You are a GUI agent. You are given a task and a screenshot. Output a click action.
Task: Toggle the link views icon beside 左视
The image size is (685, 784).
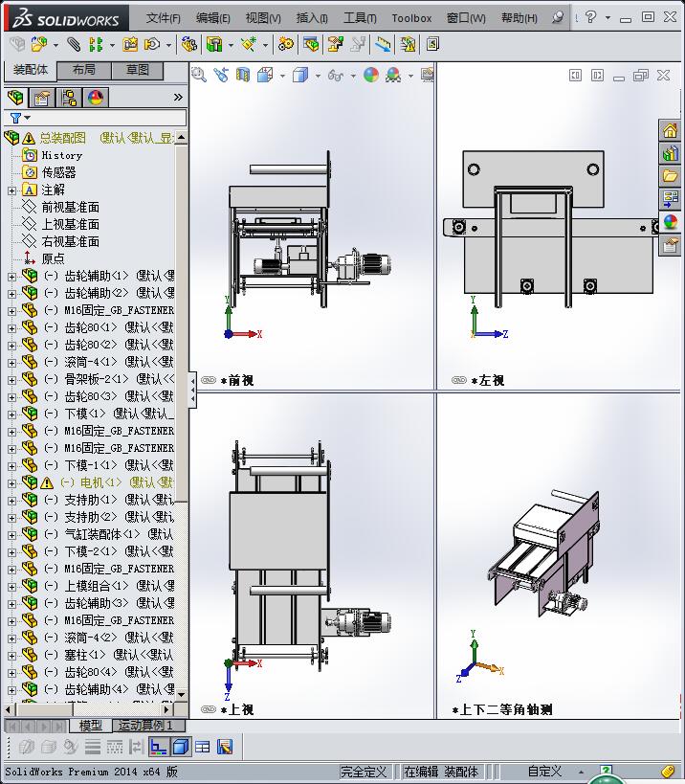[x=458, y=380]
